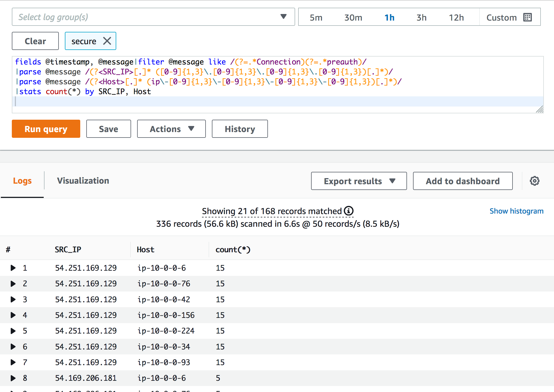Expand result row 1
The image size is (554, 392).
(x=13, y=268)
